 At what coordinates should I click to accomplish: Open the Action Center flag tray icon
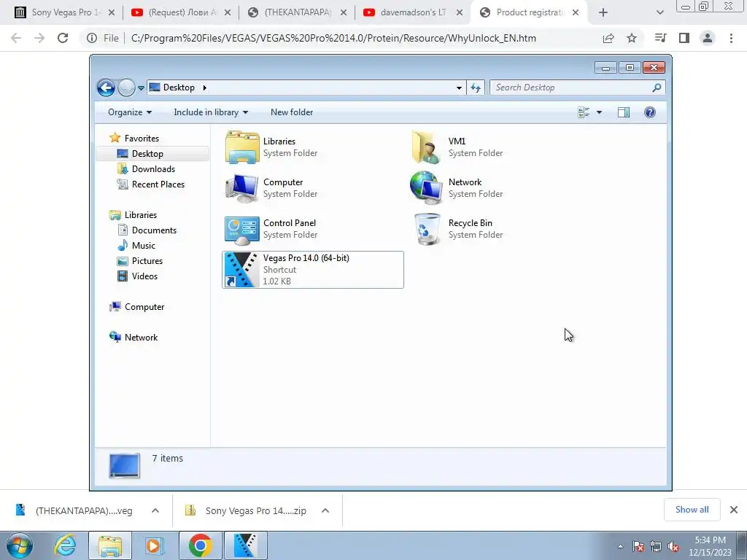point(638,546)
